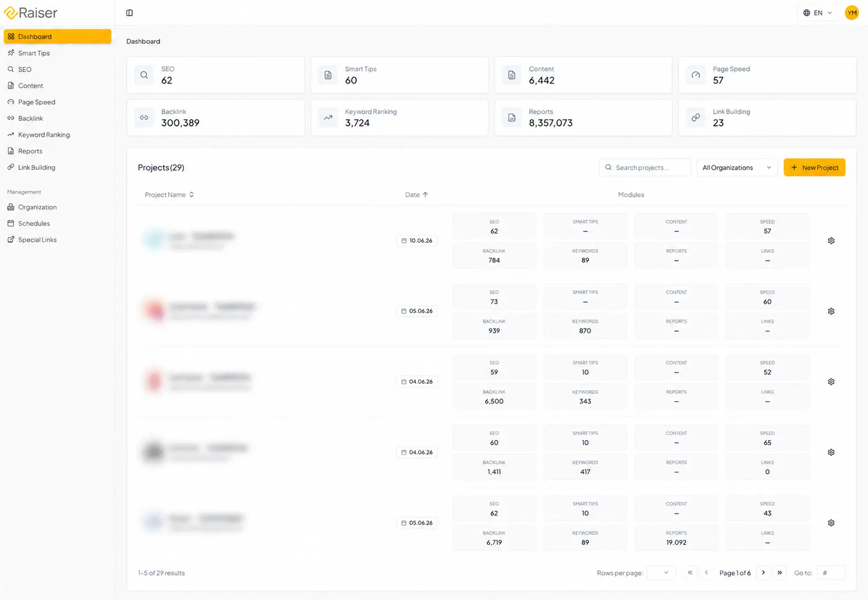Viewport: 868px width, 600px height.
Task: Go to Reports in the sidebar
Action: 58,151
